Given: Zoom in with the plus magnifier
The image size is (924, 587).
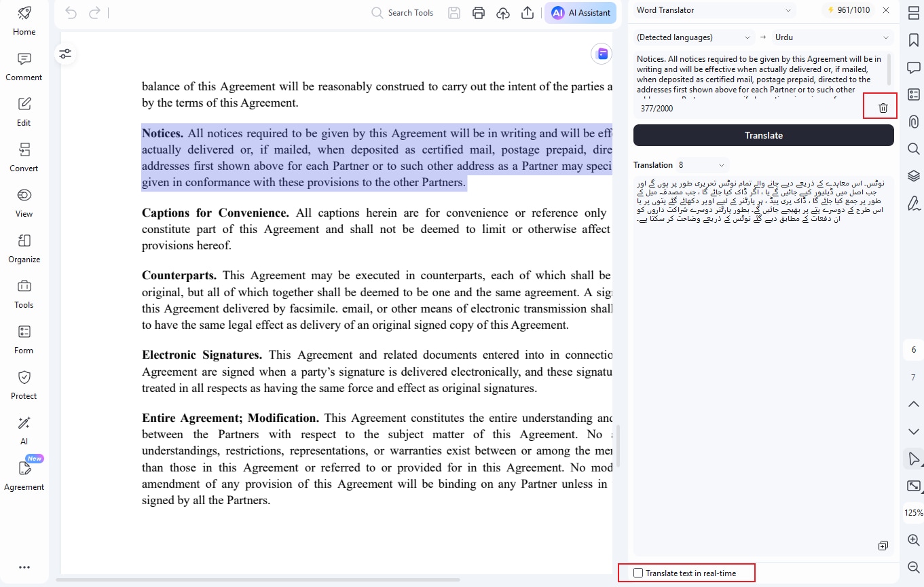Looking at the screenshot, I should tap(914, 540).
